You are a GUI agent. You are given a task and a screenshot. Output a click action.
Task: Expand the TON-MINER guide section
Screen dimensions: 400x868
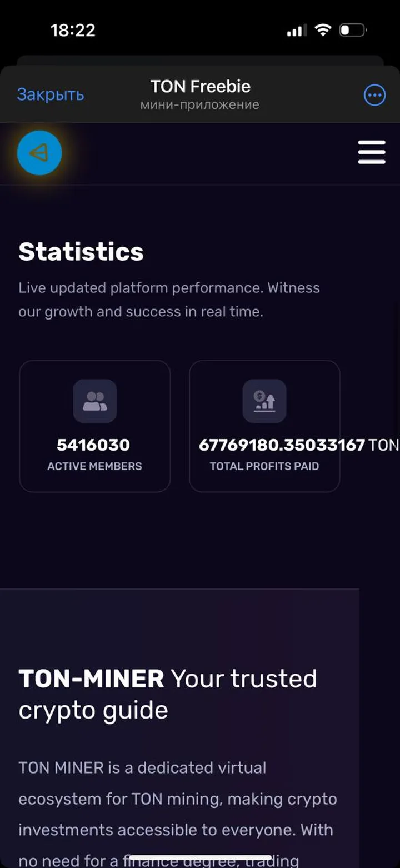coord(168,693)
